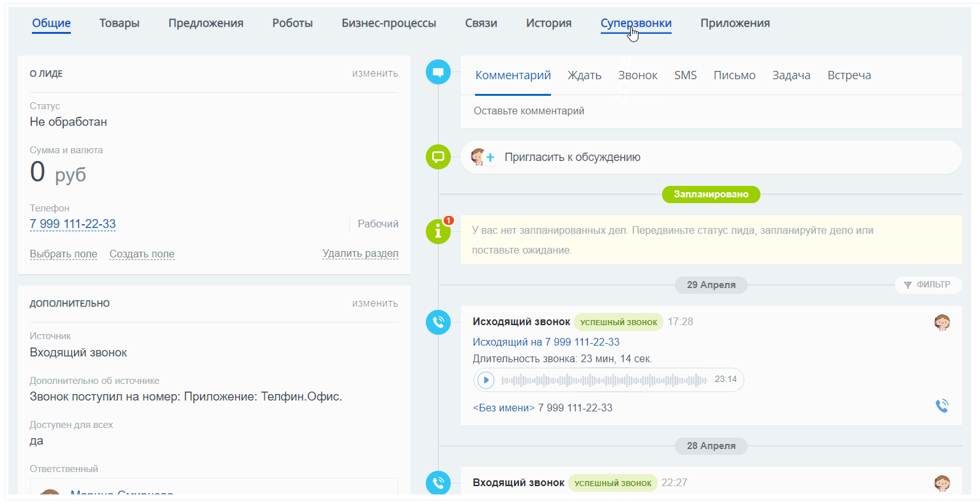980x504 pixels.
Task: Click the blue comment bubble timeline icon
Action: 438,73
